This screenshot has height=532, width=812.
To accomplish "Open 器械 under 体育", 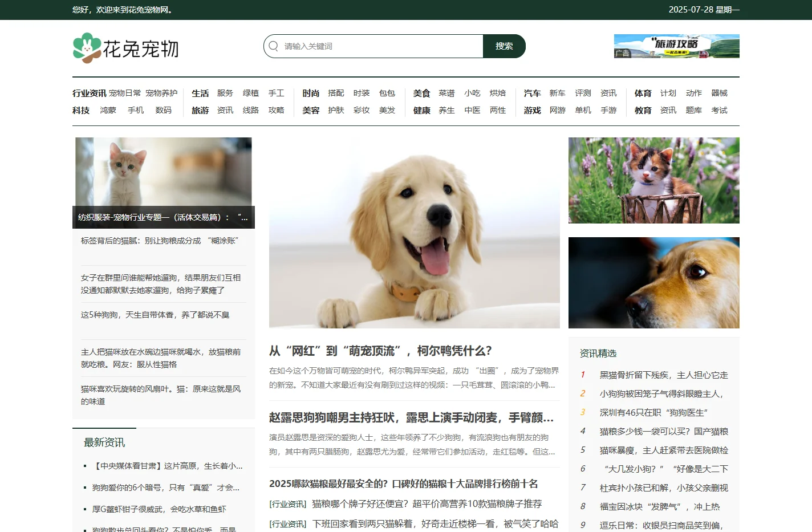I will (x=720, y=93).
